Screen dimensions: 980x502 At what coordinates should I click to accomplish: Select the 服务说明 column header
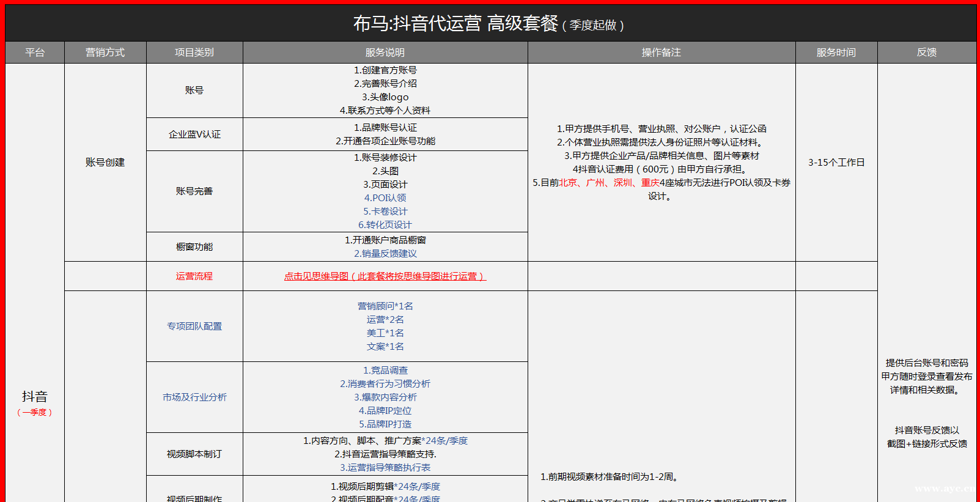tap(385, 53)
